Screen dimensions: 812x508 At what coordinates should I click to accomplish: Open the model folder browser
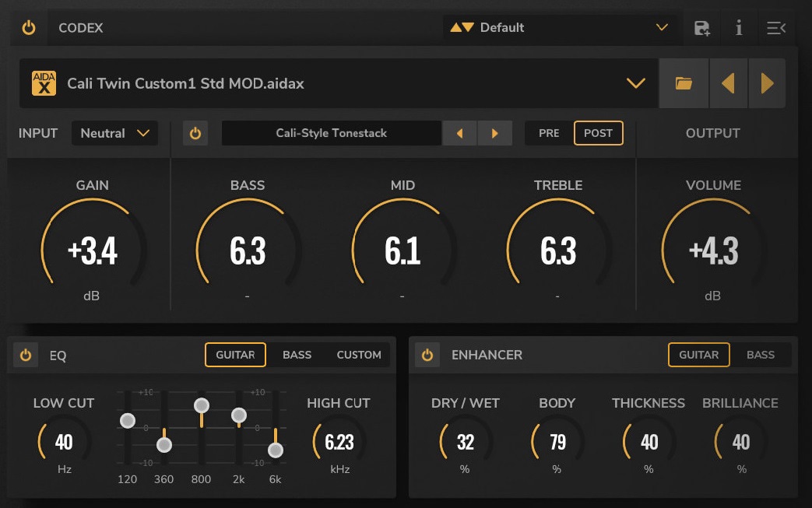(684, 83)
